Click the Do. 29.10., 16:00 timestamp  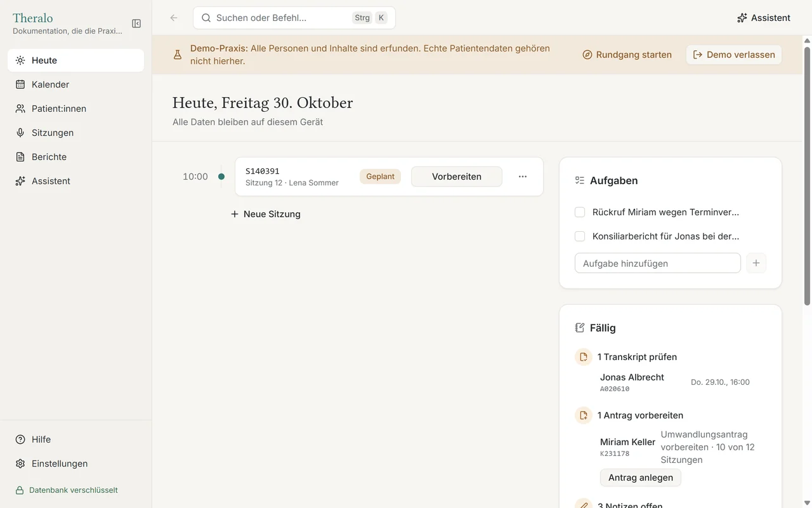(720, 382)
